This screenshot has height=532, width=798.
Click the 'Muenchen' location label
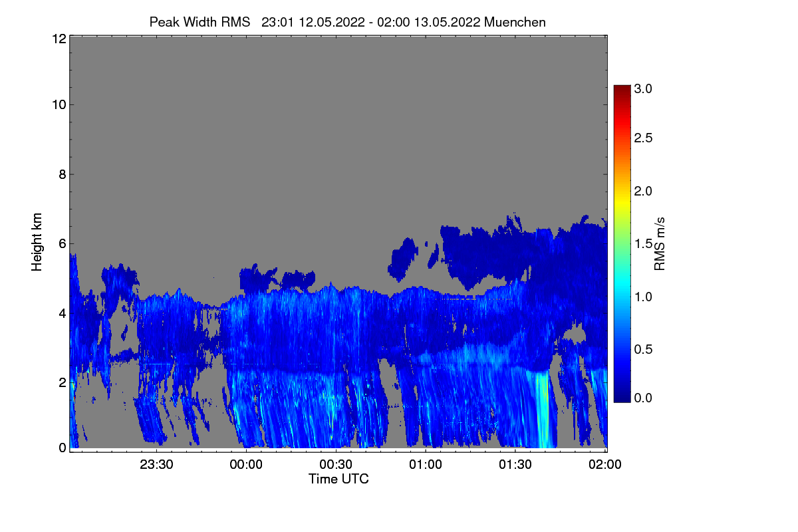pos(515,22)
